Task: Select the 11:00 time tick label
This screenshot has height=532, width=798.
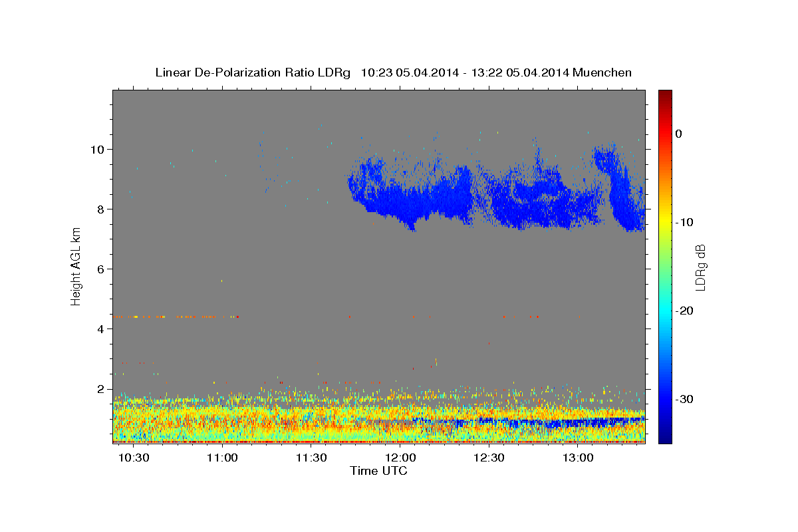Action: [x=222, y=458]
